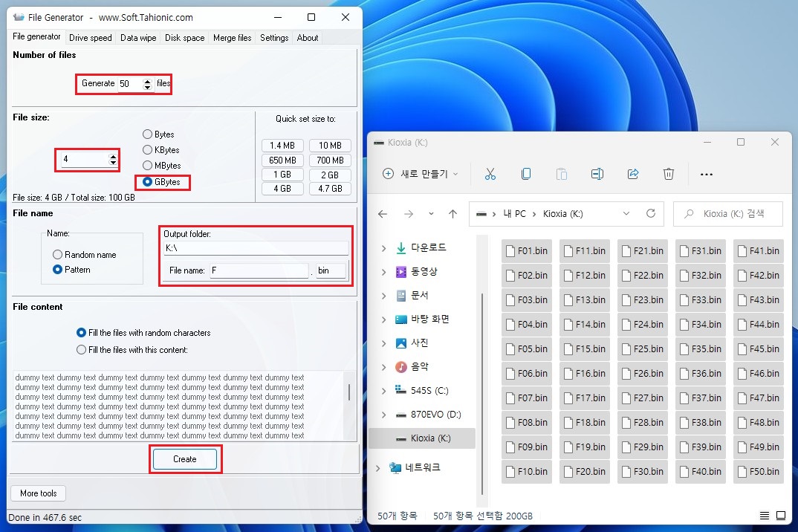Set quick size to 1.4 MB

click(282, 146)
